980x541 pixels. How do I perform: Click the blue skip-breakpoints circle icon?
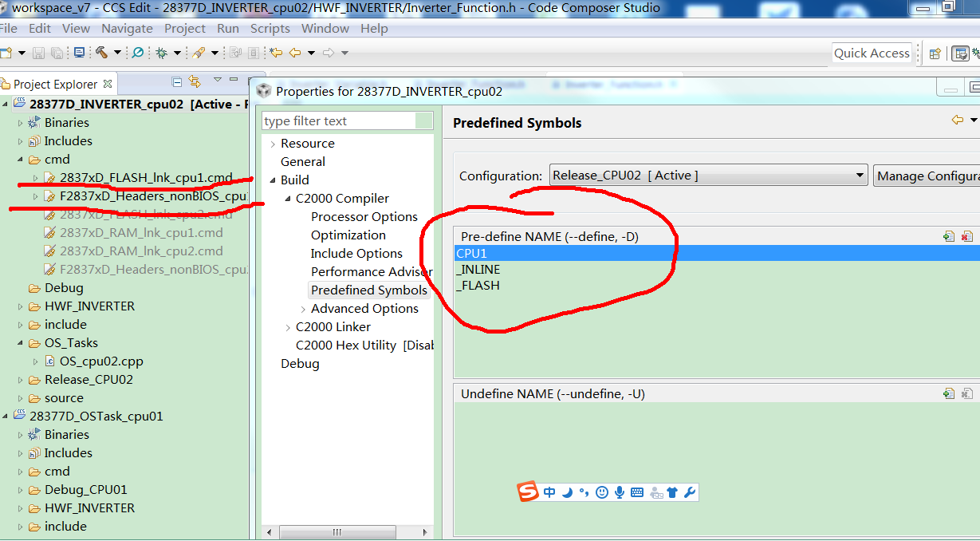pos(138,53)
